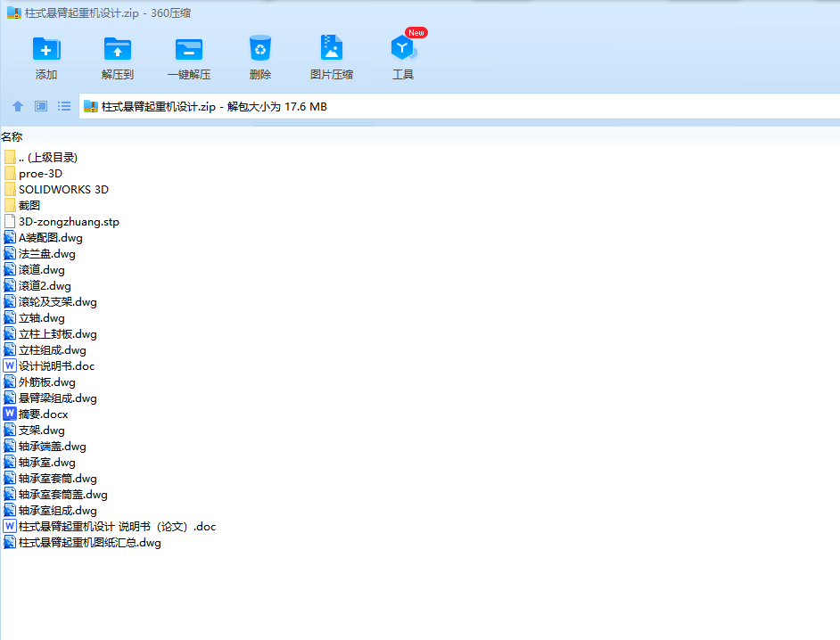Click the 360压缩 app icon in title bar
The height and width of the screenshot is (640, 840).
click(x=14, y=12)
